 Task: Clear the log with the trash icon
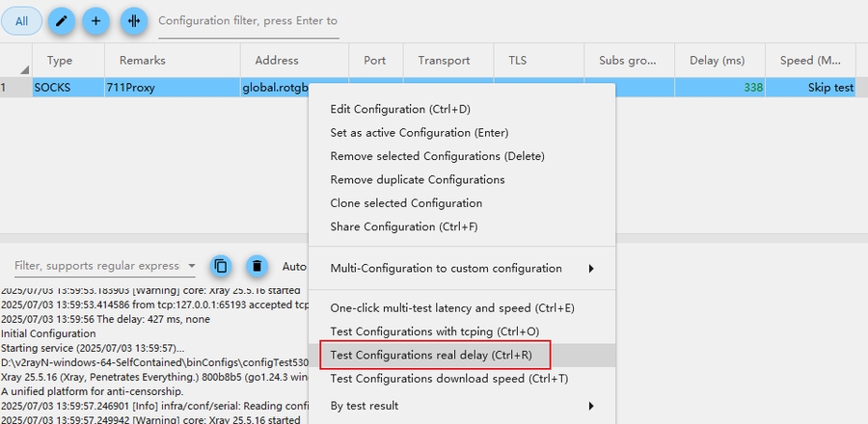(256, 266)
